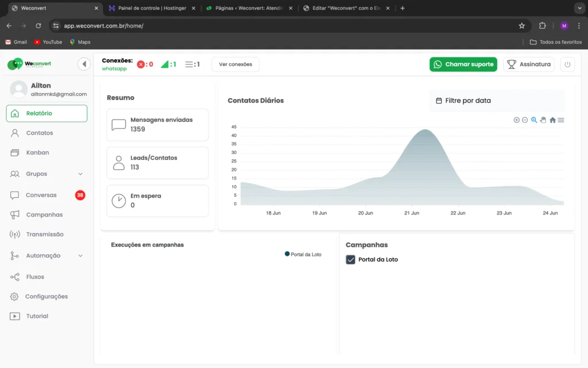Toggle the Portal da Loto chart legend

(303, 254)
